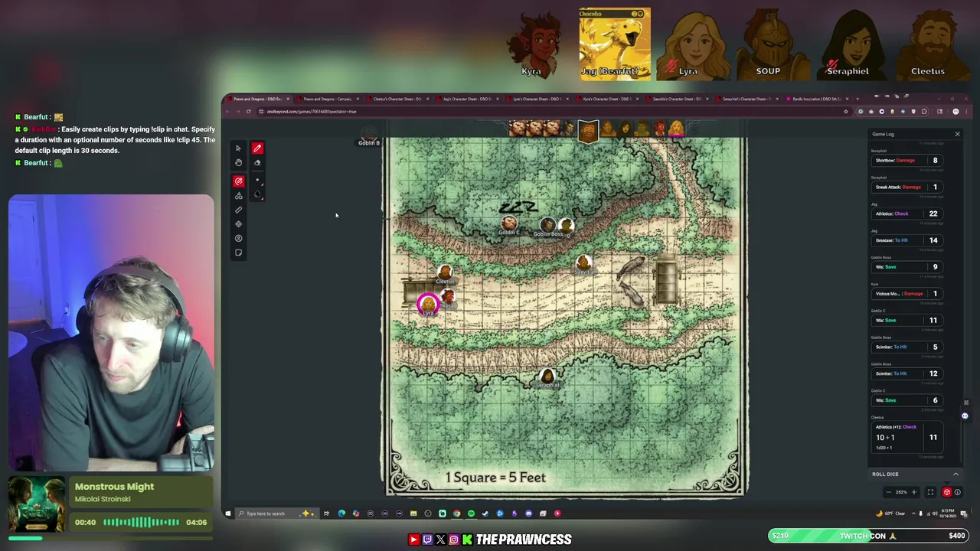This screenshot has width=980, height=551.
Task: Click the red dice button
Action: click(946, 492)
